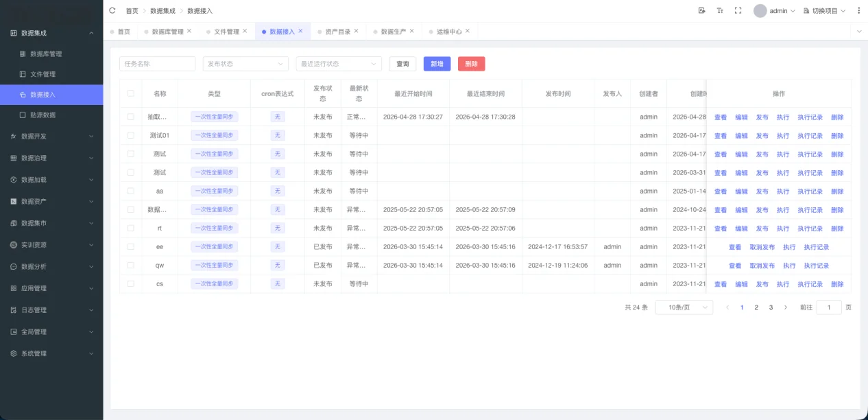868x420 pixels.
Task: Click the red 删除 button
Action: (x=471, y=64)
